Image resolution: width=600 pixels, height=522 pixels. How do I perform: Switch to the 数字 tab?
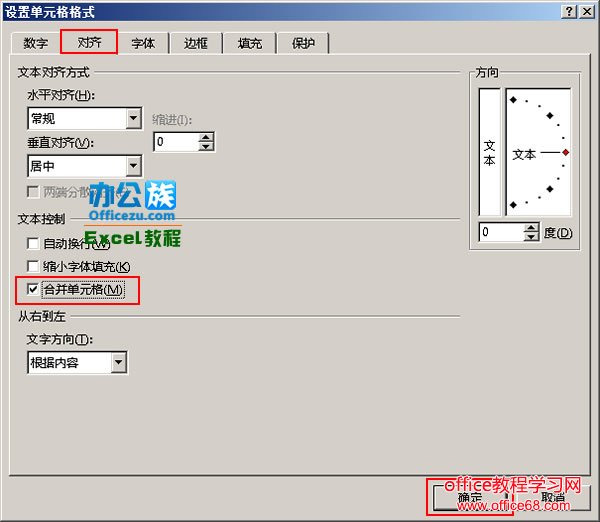click(36, 43)
